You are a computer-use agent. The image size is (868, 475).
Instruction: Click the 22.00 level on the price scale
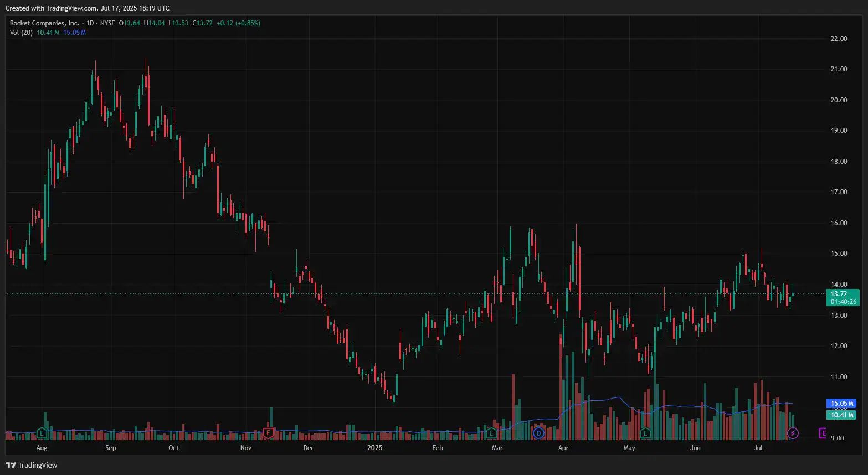[839, 39]
